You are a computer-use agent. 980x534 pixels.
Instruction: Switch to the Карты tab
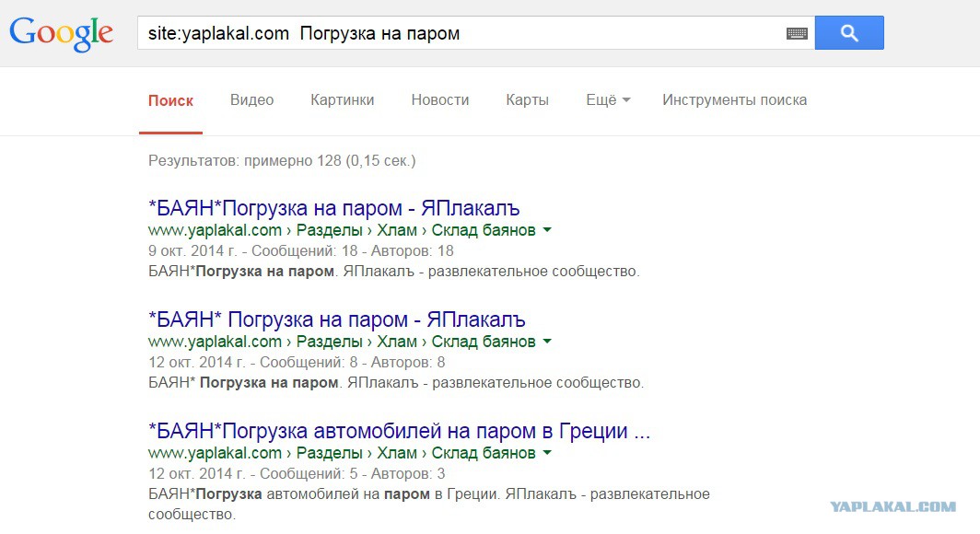(x=528, y=100)
